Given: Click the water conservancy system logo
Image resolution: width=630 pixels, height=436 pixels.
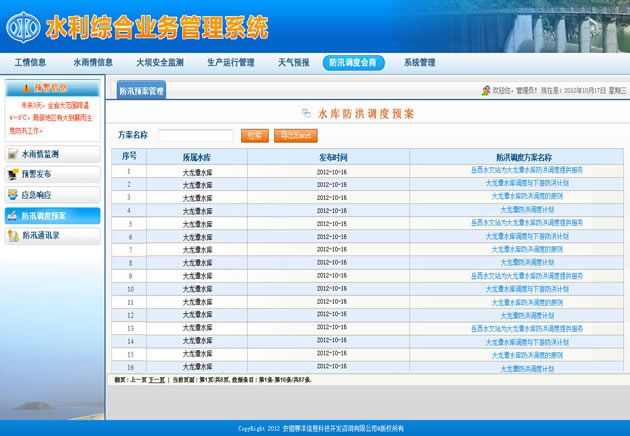Looking at the screenshot, I should pyautogui.click(x=22, y=26).
